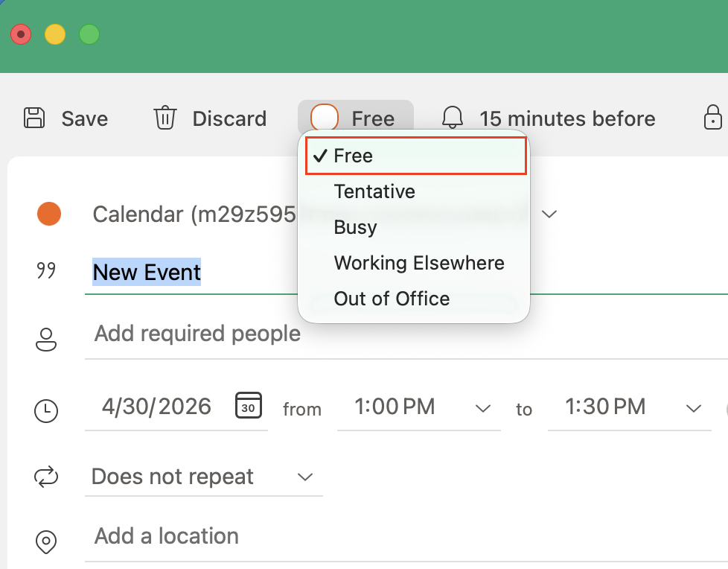The image size is (728, 569).
Task: Click the repeat arrows icon
Action: (x=46, y=477)
